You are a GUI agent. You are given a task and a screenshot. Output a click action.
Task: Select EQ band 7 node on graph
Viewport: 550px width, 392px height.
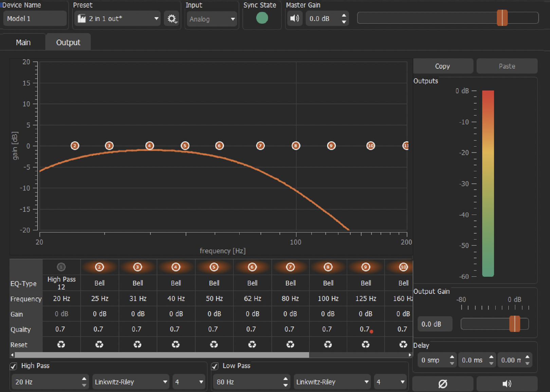[260, 146]
